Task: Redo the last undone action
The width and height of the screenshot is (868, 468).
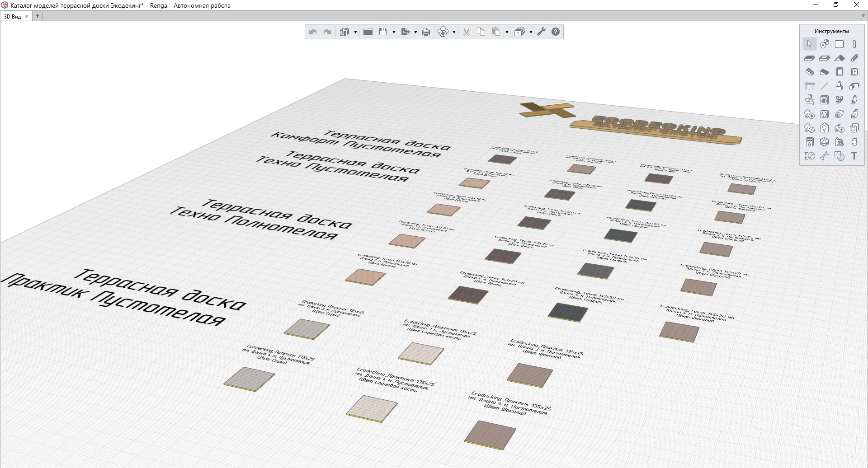Action: point(327,32)
